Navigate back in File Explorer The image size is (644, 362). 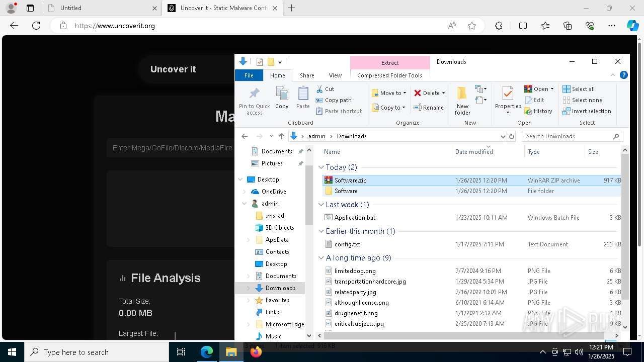245,136
